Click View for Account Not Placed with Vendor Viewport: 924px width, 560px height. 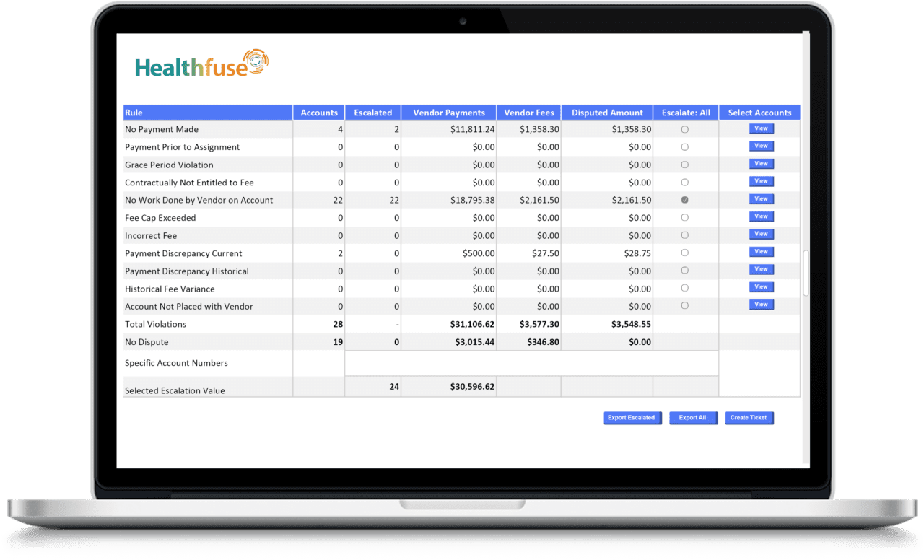761,305
